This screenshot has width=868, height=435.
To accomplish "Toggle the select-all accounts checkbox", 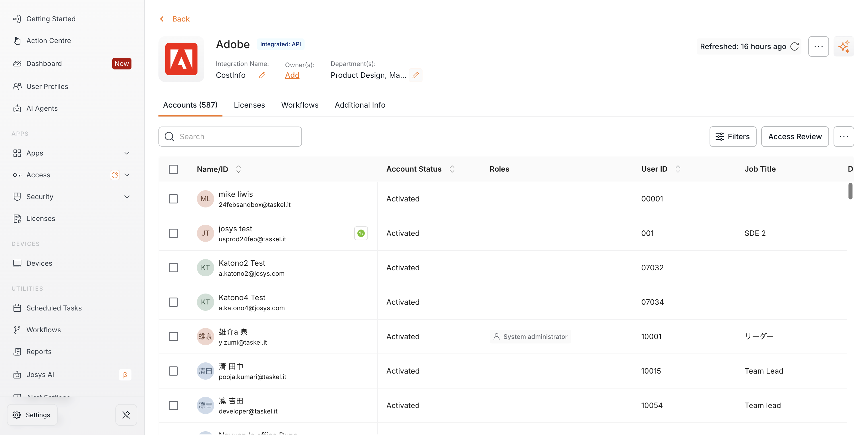I will (x=173, y=169).
